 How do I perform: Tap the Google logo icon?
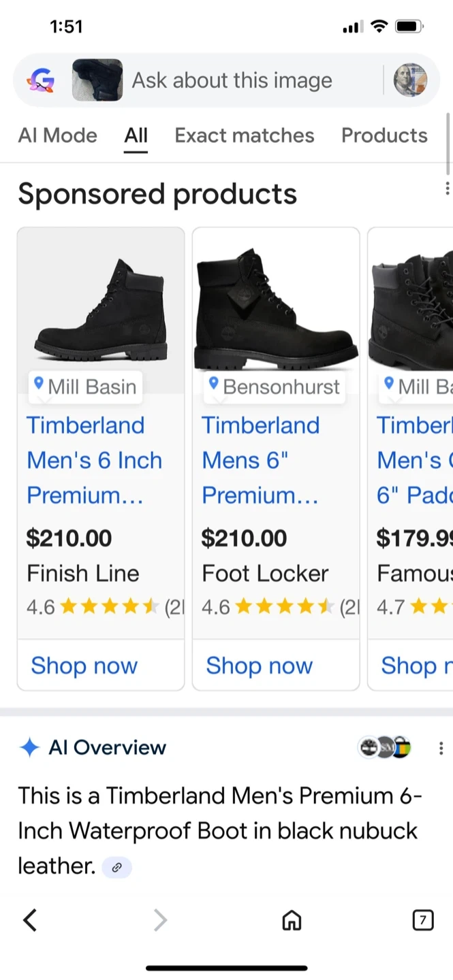click(40, 81)
